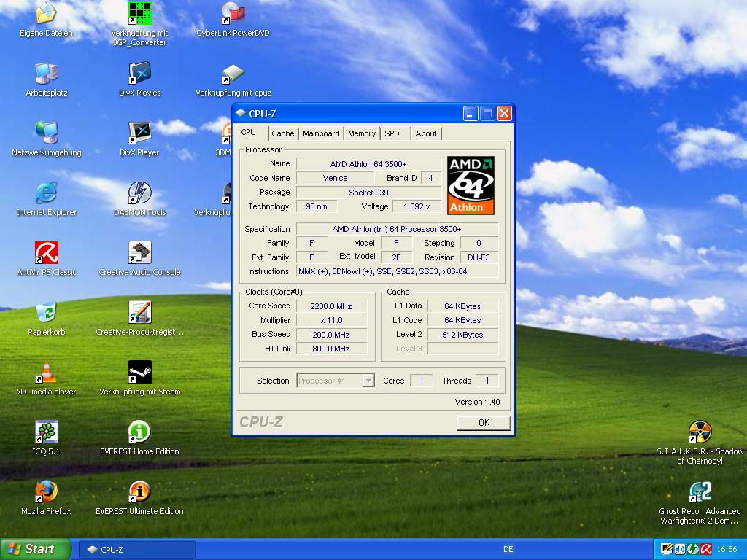The width and height of the screenshot is (747, 560).
Task: Click the Voltage value 1.392 v
Action: click(x=417, y=206)
